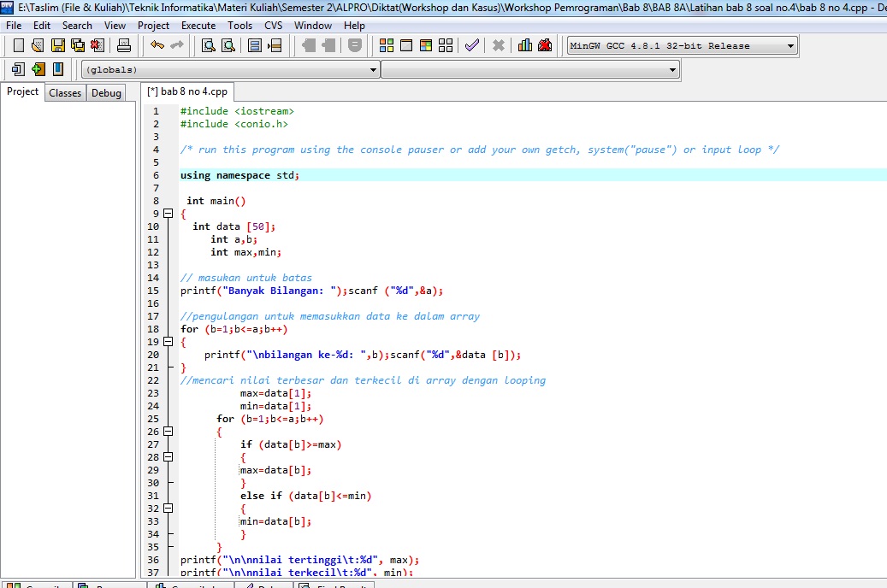887x588 pixels.
Task: Open Find with the first magnifier icon
Action: [208, 45]
